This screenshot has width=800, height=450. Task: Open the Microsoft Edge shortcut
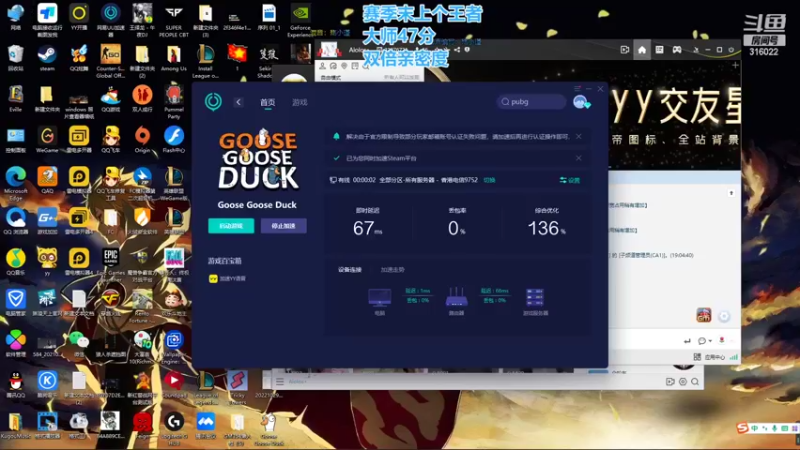point(15,184)
